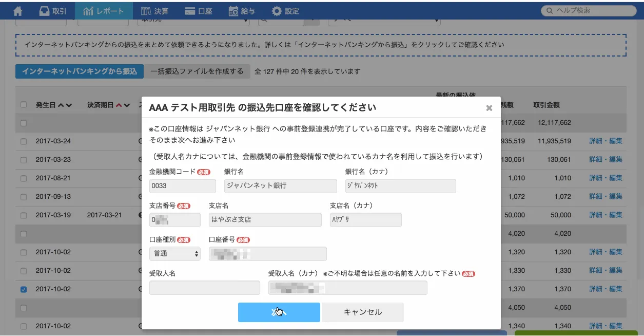Screen dimensions: 644x336
Task: Click the 銀行名 field ジャパンネット銀行
Action: click(x=281, y=185)
